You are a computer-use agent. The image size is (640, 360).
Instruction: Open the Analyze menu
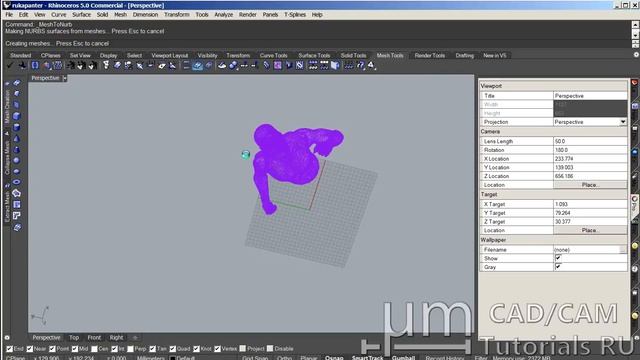pyautogui.click(x=224, y=14)
